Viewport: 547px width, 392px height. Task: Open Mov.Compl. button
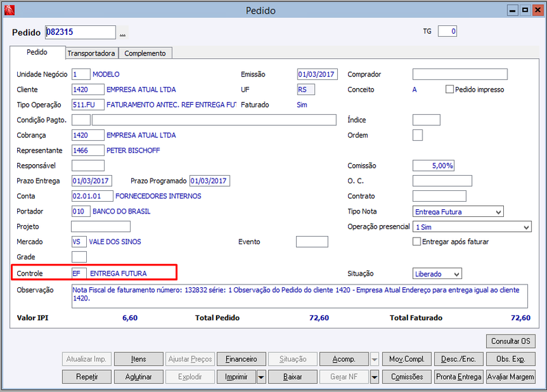click(x=407, y=359)
